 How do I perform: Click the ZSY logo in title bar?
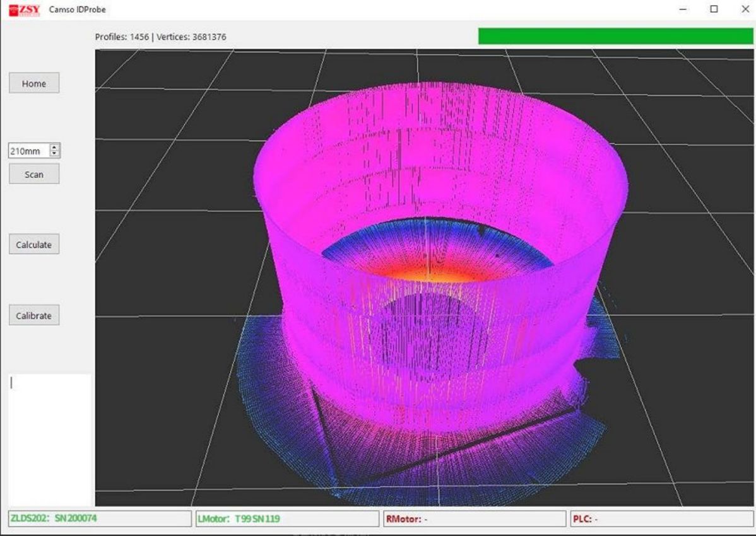click(24, 9)
